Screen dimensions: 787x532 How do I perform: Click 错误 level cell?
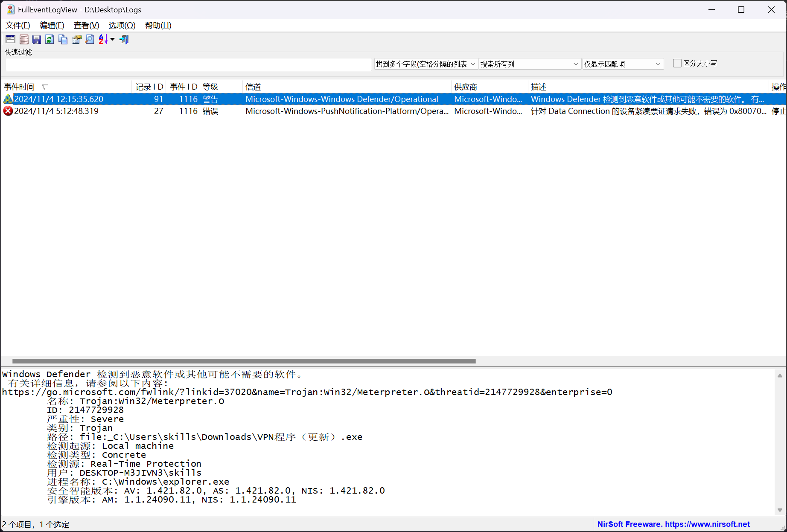210,111
